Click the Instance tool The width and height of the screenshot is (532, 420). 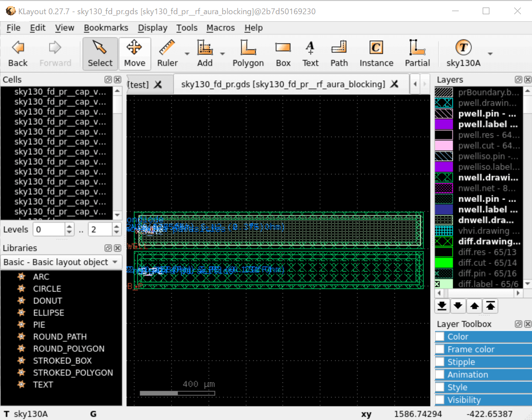pos(376,54)
